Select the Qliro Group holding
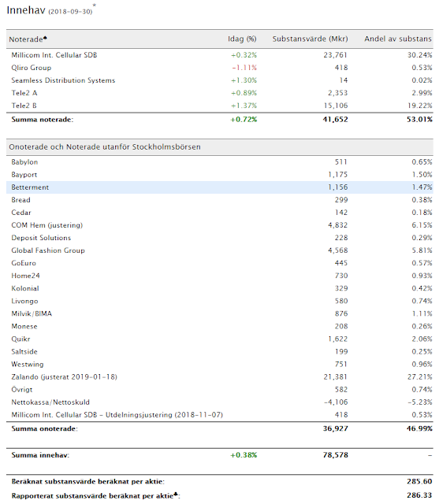The image size is (439, 504). [x=220, y=68]
